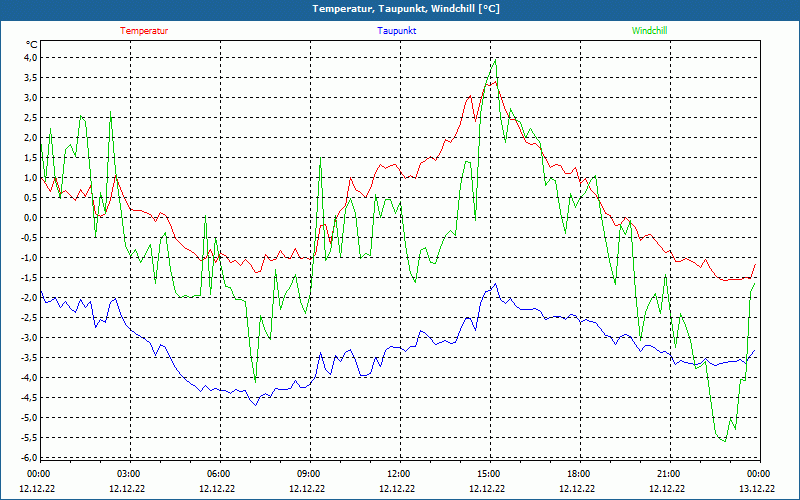
Task: Click the 3,0 y-axis value
Action: (31, 97)
